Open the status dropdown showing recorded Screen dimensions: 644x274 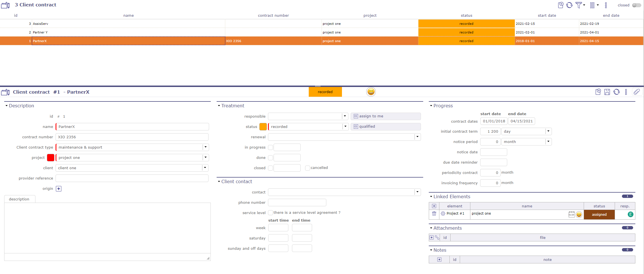point(346,127)
